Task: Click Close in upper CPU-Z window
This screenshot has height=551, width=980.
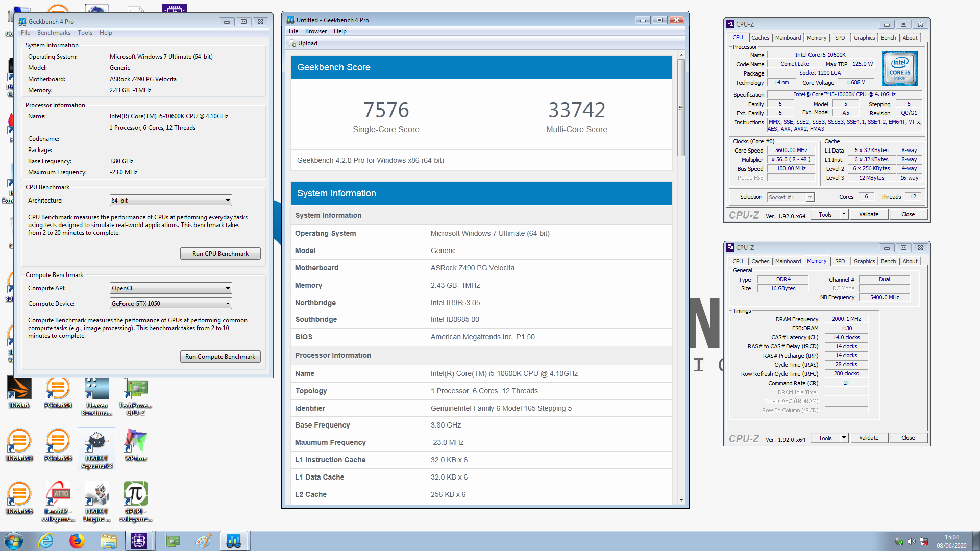Action: coord(908,215)
